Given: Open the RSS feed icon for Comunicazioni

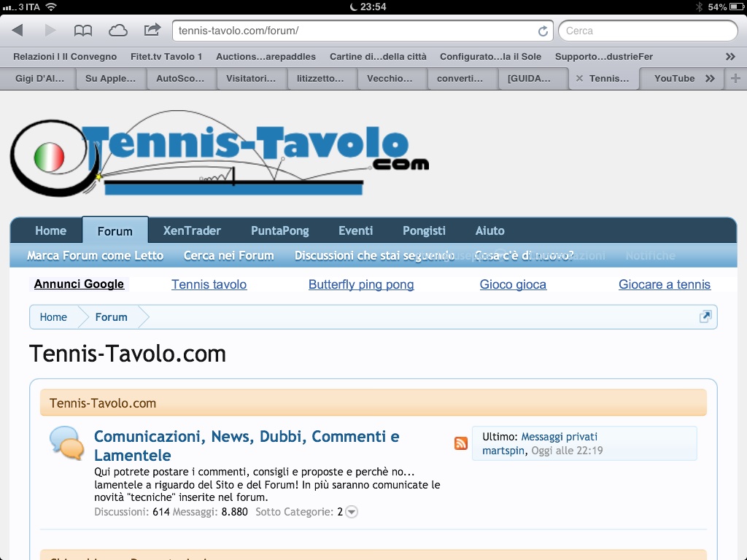Looking at the screenshot, I should coord(461,443).
